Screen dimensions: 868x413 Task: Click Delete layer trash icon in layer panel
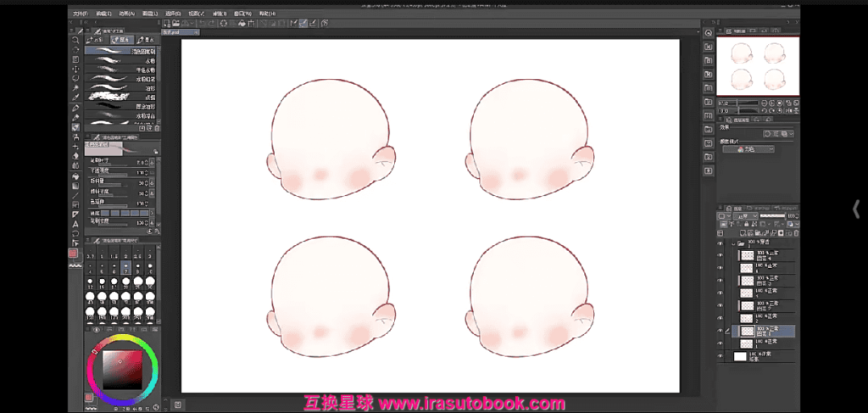[797, 232]
